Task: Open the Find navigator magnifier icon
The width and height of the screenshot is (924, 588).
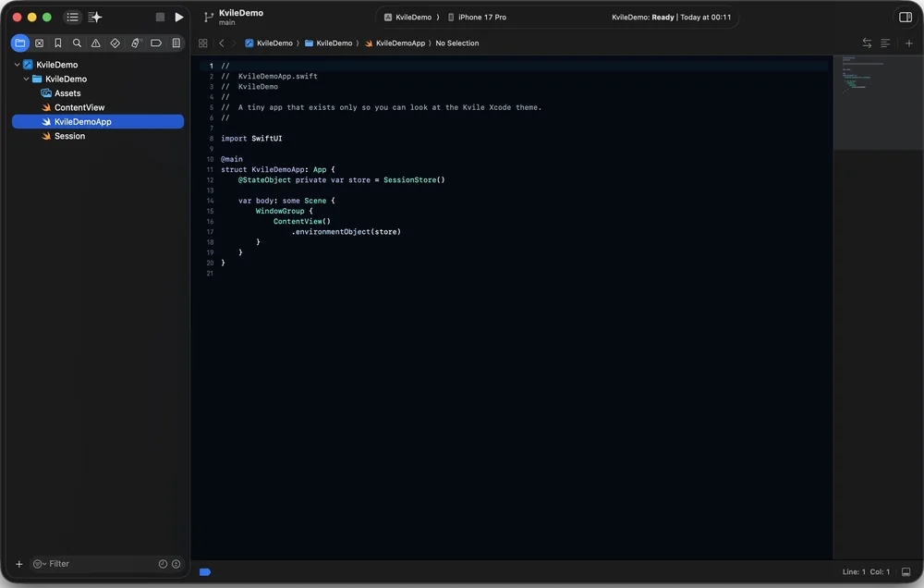Action: [77, 43]
